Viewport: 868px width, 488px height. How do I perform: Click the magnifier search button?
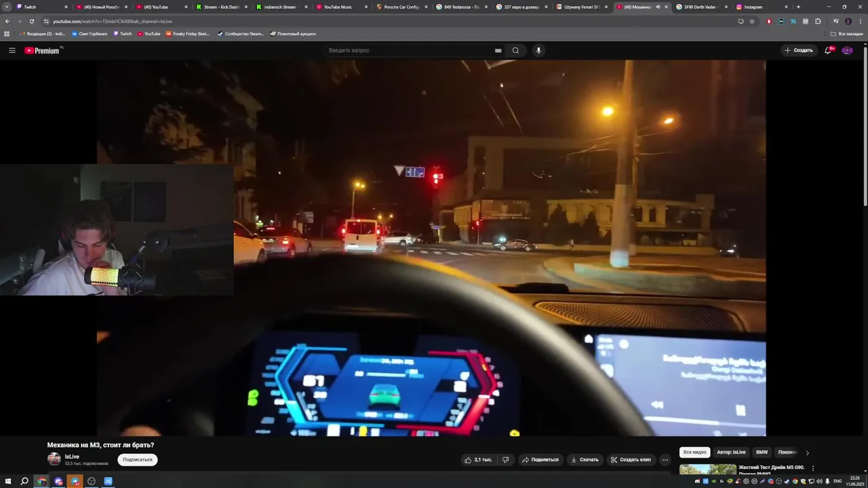point(515,50)
